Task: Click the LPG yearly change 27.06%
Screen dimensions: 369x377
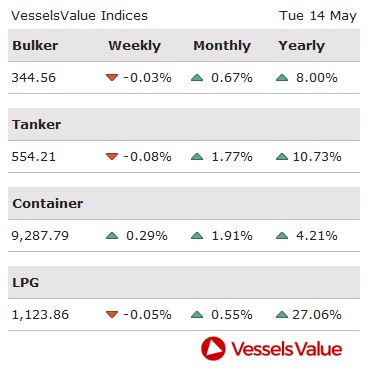Action: point(317,314)
